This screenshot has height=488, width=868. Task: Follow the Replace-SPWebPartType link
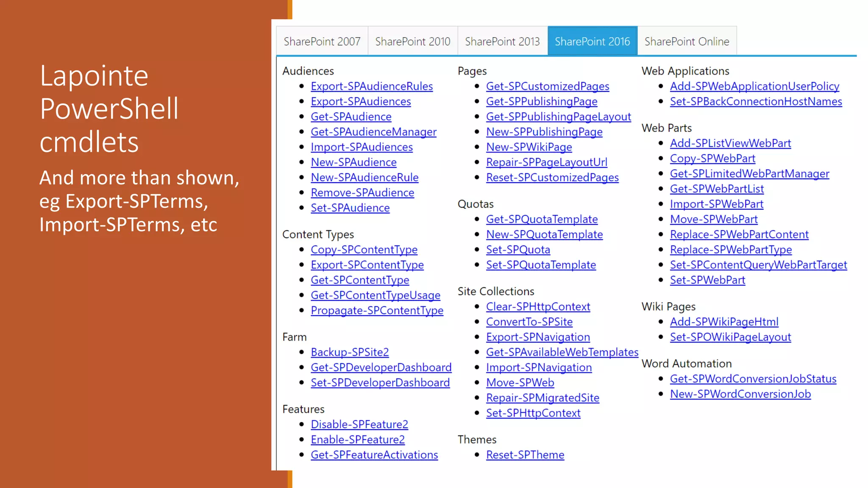coord(731,250)
